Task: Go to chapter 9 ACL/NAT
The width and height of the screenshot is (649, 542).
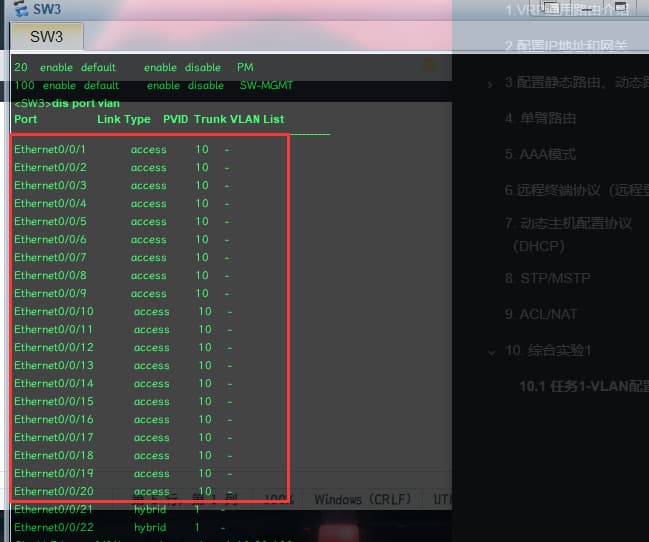Action: coord(548,314)
